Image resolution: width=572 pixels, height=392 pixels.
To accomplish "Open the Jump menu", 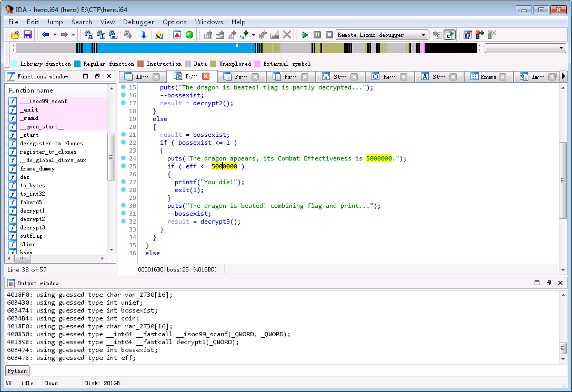I will tap(55, 22).
